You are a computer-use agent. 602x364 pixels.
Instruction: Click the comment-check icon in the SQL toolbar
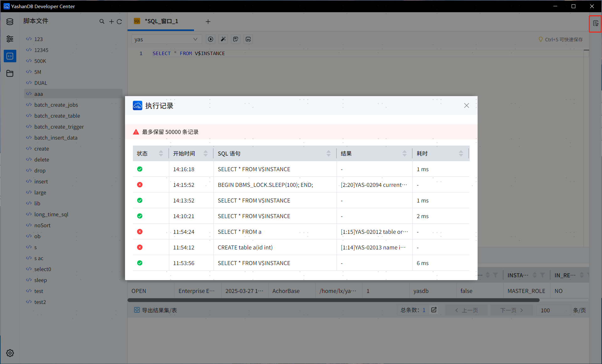pos(236,39)
